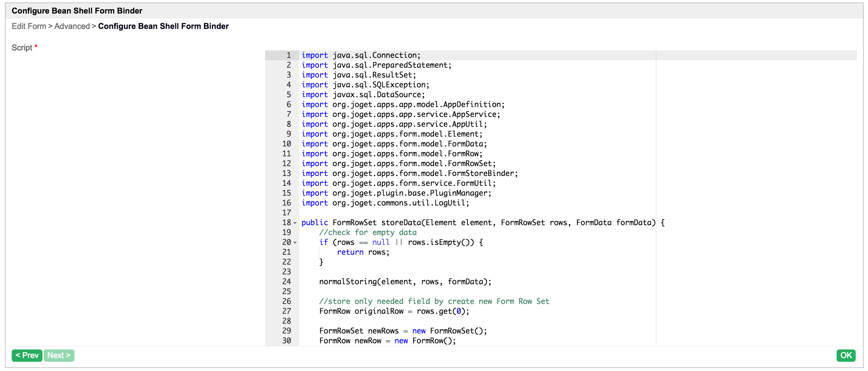Click the Next button
The image size is (868, 371).
point(59,355)
